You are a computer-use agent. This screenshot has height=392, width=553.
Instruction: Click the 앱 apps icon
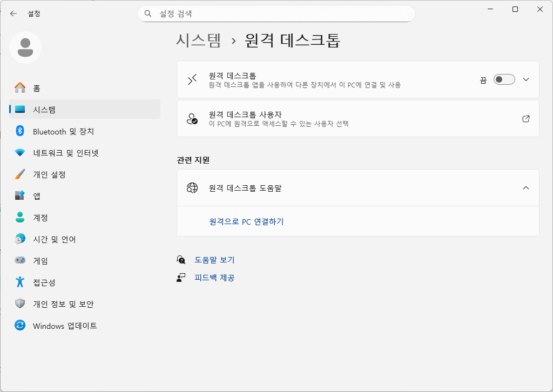20,195
